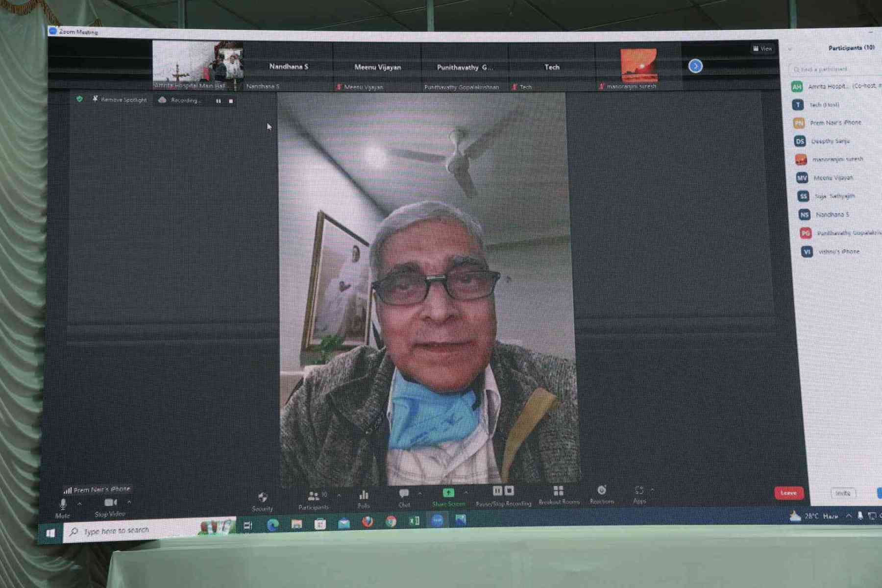Select Suja Sathyajith in participants list
The image size is (882, 588).
839,196
